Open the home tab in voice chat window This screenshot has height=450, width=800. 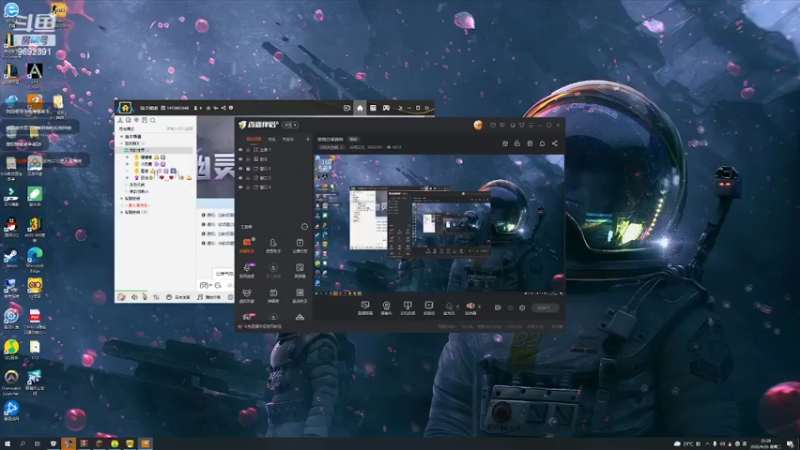(x=360, y=108)
